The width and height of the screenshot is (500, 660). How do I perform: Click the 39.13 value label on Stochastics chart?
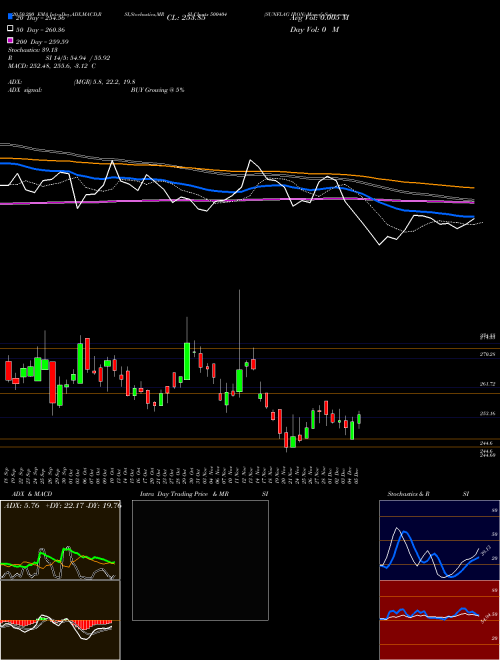click(485, 550)
